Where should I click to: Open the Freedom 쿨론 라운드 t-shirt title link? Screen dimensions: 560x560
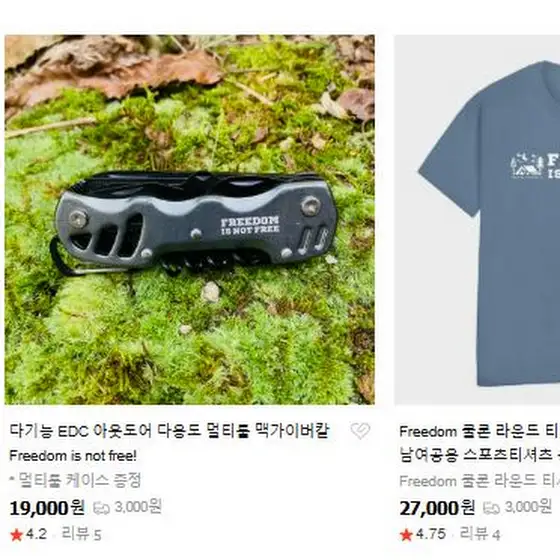click(480, 431)
